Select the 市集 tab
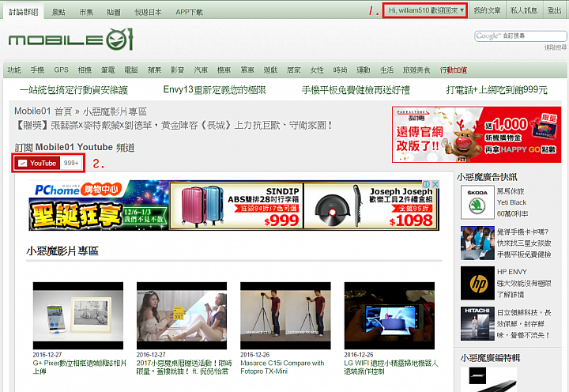 [x=86, y=13]
